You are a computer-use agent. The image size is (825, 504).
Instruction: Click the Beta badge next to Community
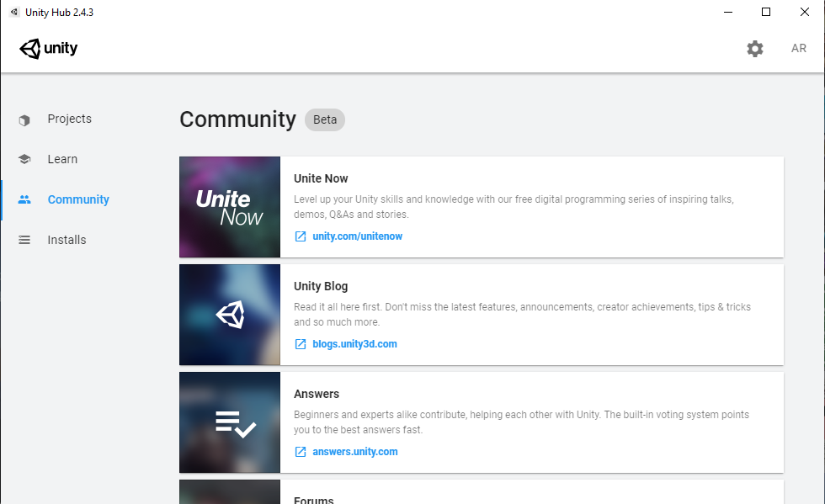(x=325, y=120)
